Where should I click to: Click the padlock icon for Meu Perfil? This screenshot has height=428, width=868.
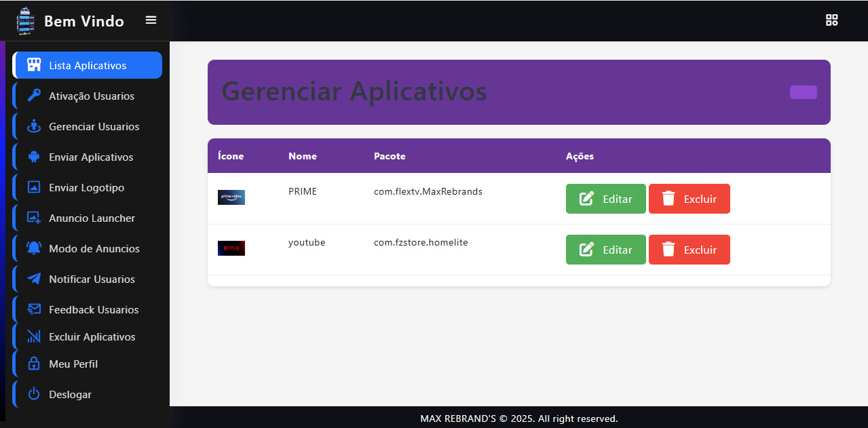point(34,364)
